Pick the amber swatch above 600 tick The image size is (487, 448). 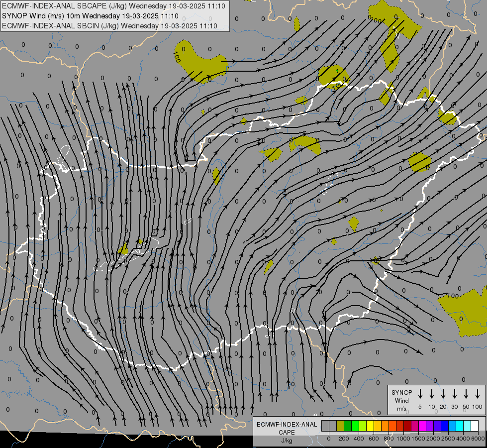click(x=378, y=426)
